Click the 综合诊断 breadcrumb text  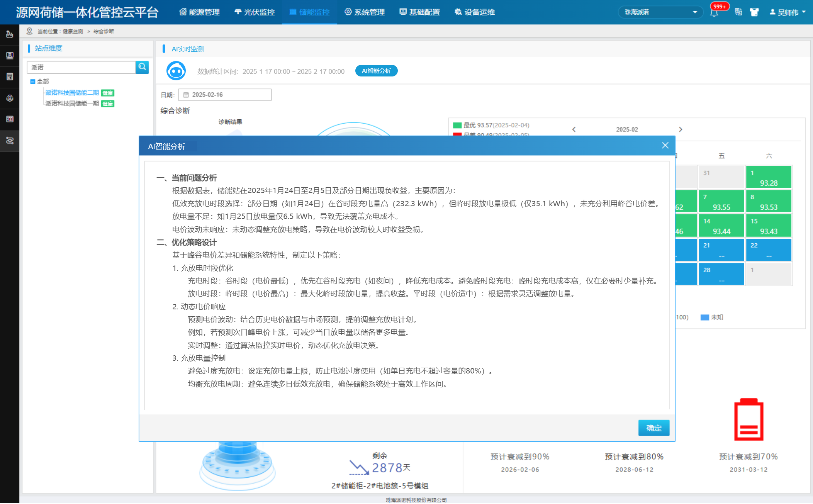[104, 31]
